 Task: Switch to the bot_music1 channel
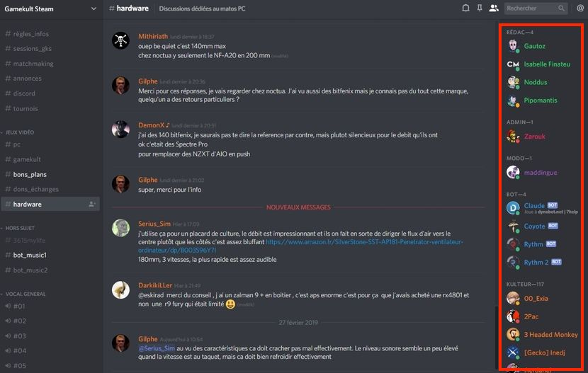coord(50,255)
